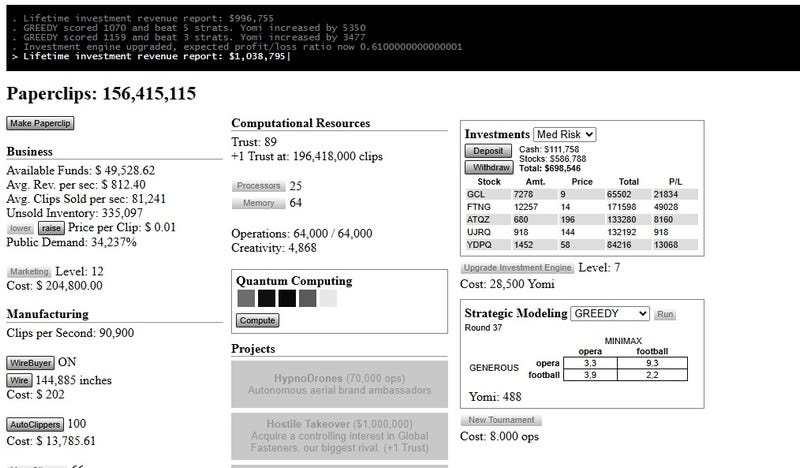
Task: Open the HypnoDrones project
Action: click(x=339, y=384)
